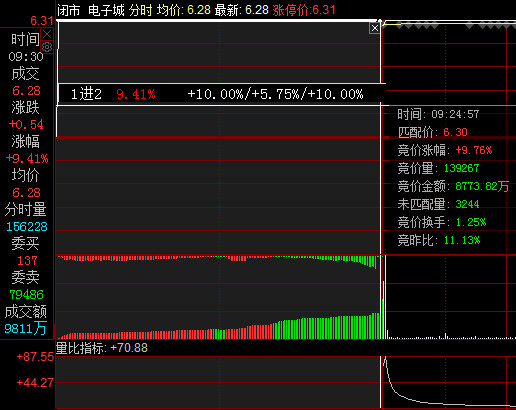The width and height of the screenshot is (516, 410).
Task: Close the left quote details panel
Action: click(47, 34)
